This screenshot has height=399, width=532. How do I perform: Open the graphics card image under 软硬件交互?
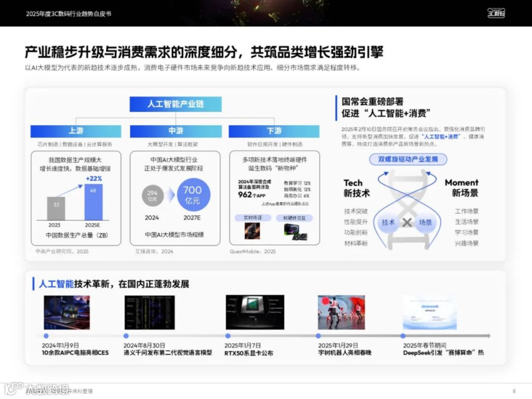[296, 232]
